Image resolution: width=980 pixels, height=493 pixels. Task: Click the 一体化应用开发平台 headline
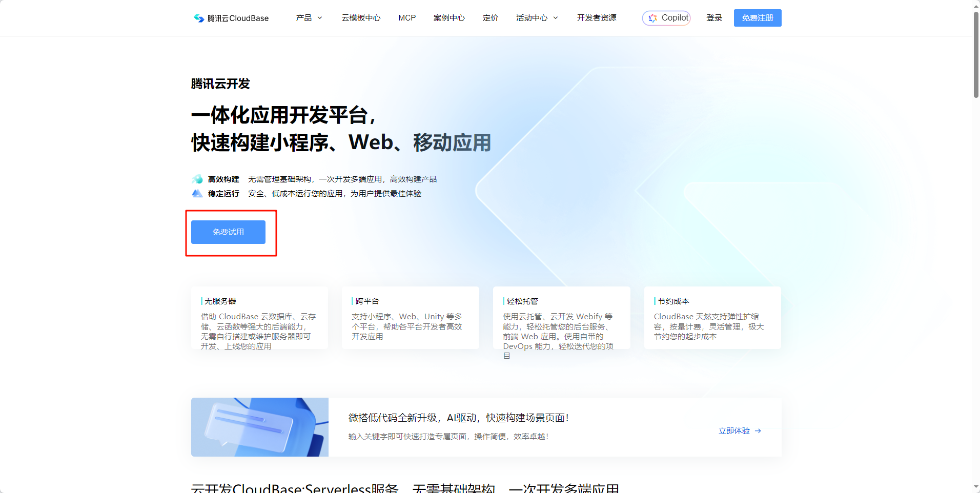[x=284, y=115]
